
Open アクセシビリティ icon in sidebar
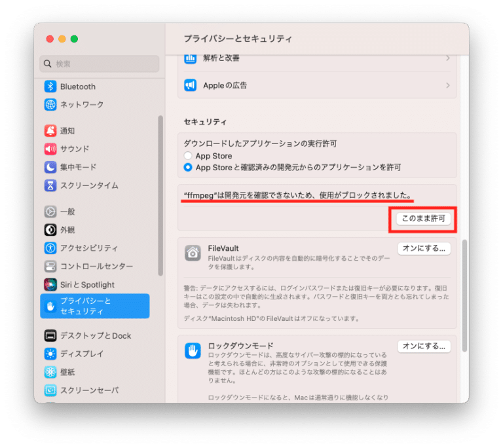50,248
